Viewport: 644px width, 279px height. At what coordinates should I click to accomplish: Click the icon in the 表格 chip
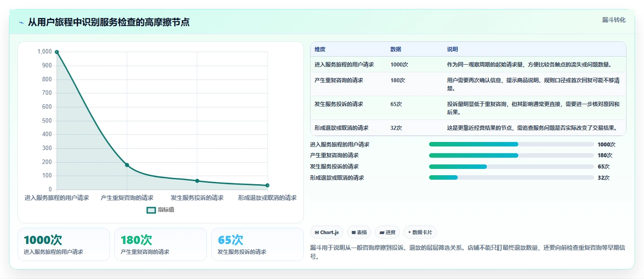(x=354, y=233)
